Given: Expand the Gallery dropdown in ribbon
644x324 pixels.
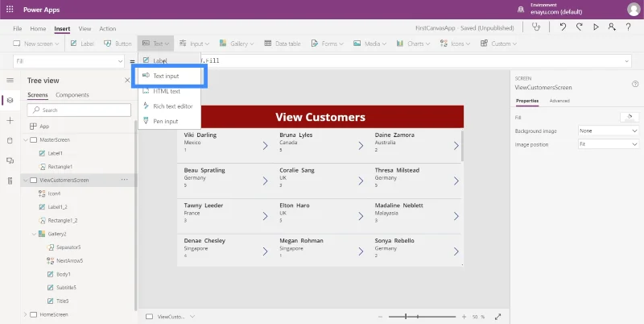Looking at the screenshot, I should click(236, 44).
